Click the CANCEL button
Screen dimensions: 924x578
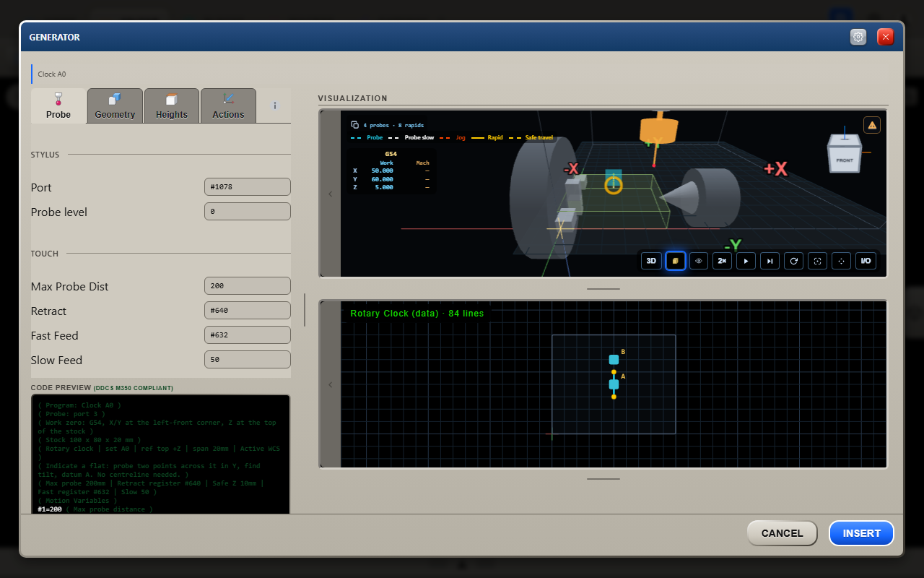tap(782, 533)
